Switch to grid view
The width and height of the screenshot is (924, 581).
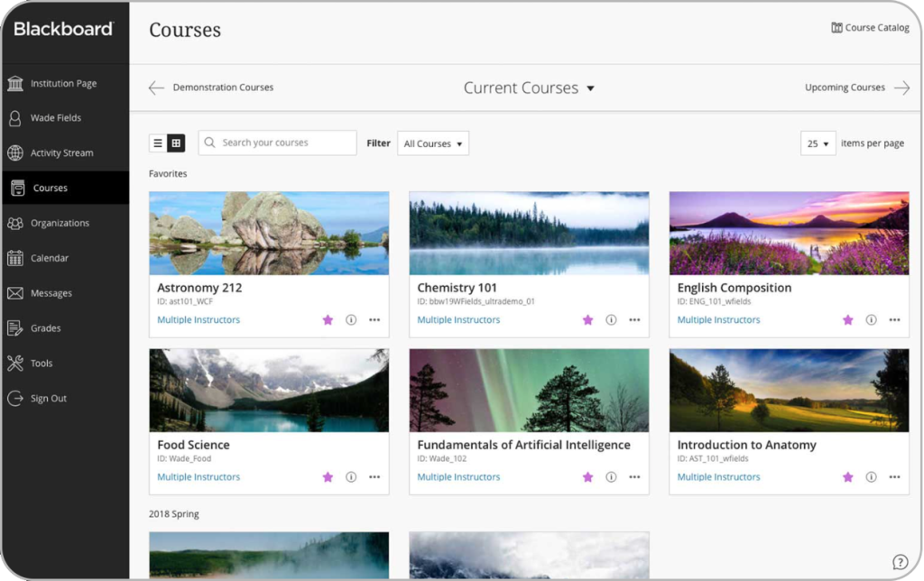pyautogui.click(x=176, y=143)
